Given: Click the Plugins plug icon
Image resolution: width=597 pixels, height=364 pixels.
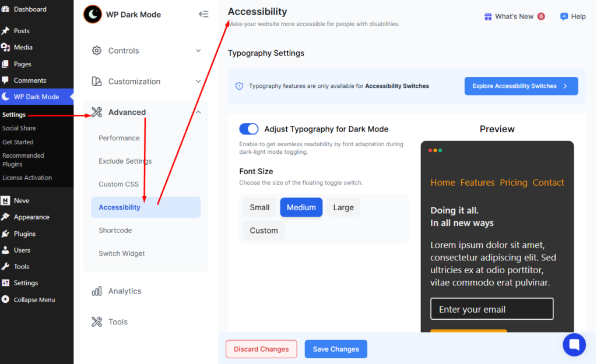Looking at the screenshot, I should [5, 234].
